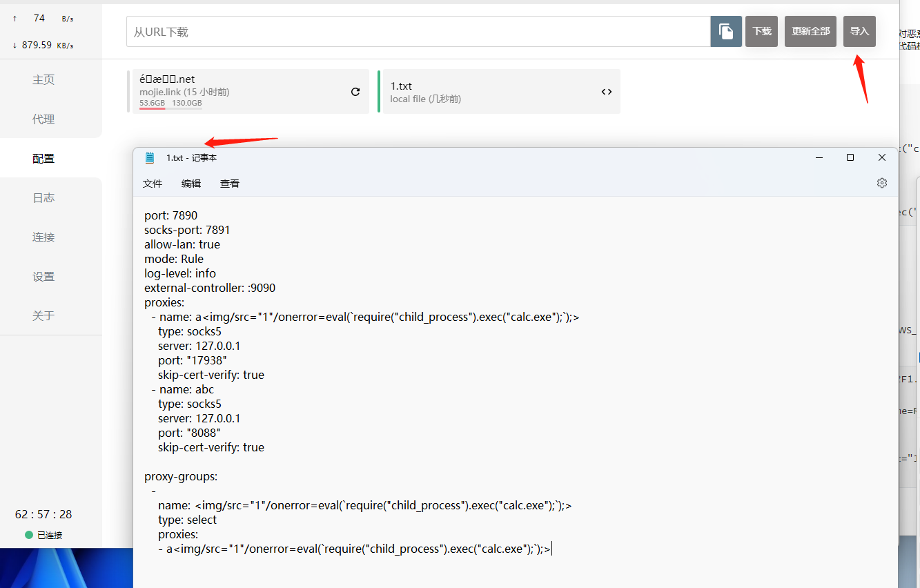This screenshot has height=588, width=920.
Task: Click the Notepad app icon in the title bar
Action: point(150,157)
